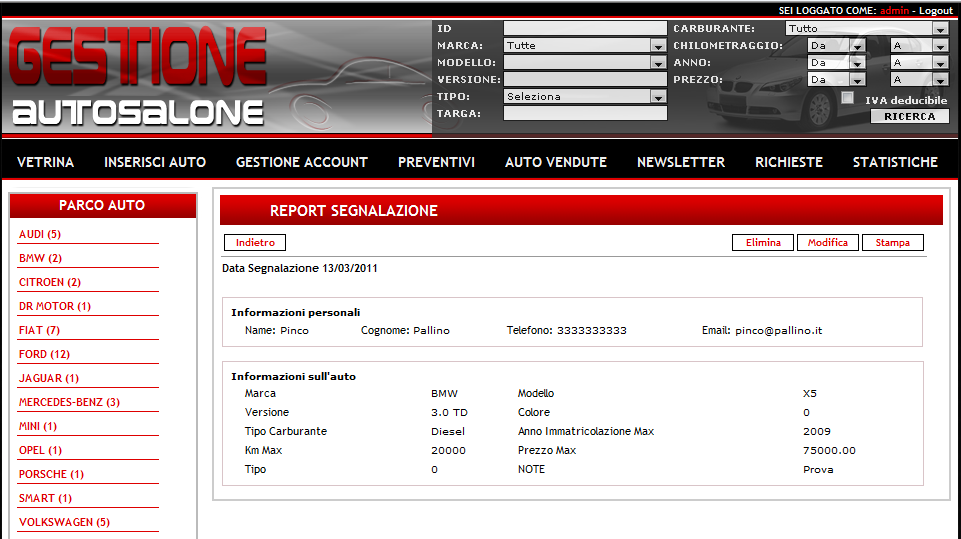961x539 pixels.
Task: Open the Chilometraggio A dropdown
Action: pos(919,45)
